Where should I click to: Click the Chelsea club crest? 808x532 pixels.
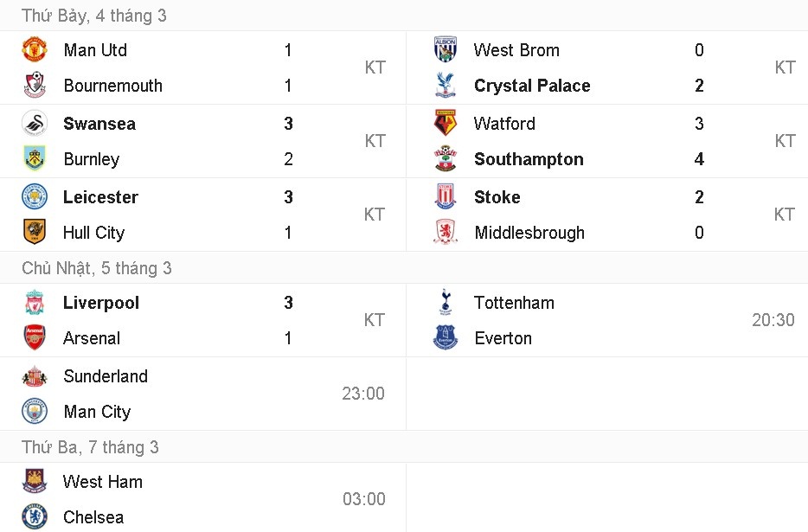click(x=35, y=517)
